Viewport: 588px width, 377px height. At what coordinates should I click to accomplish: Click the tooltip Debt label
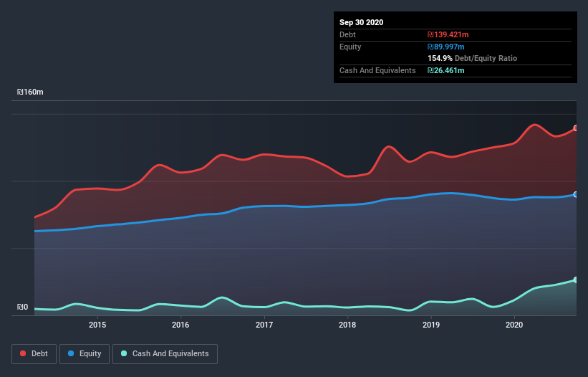(347, 34)
